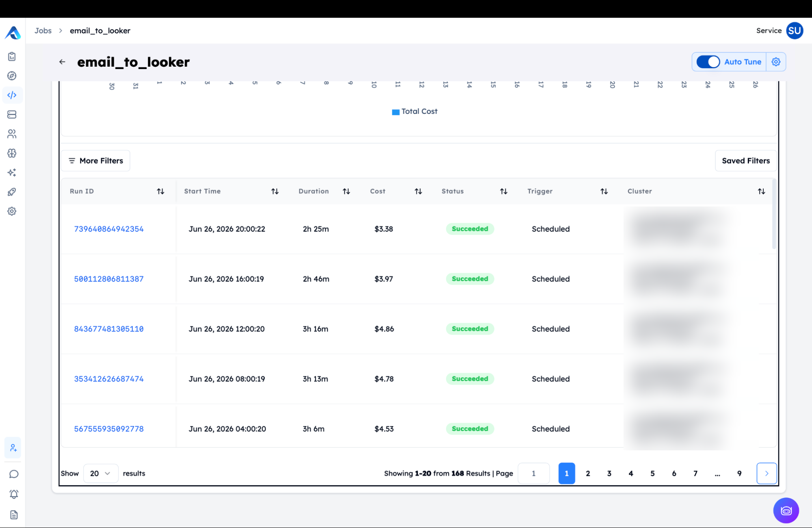Click the $3.97 cost cell
This screenshot has width=812, height=528.
click(384, 279)
